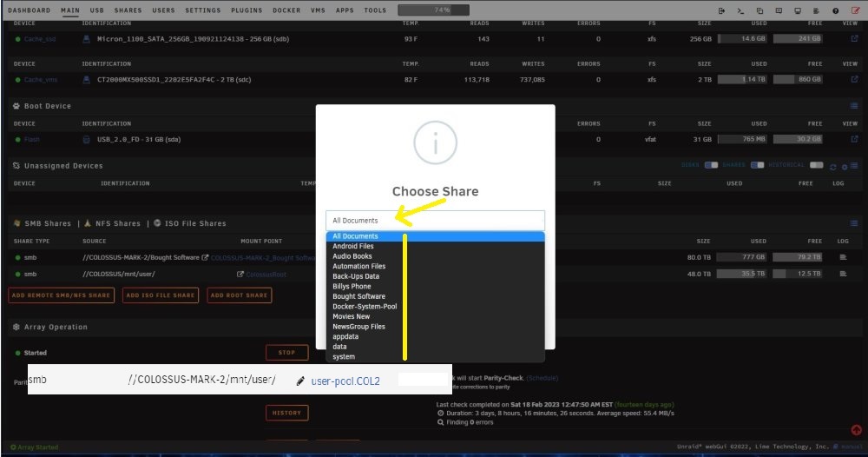
Task: Toggle the Shares switch
Action: point(757,165)
